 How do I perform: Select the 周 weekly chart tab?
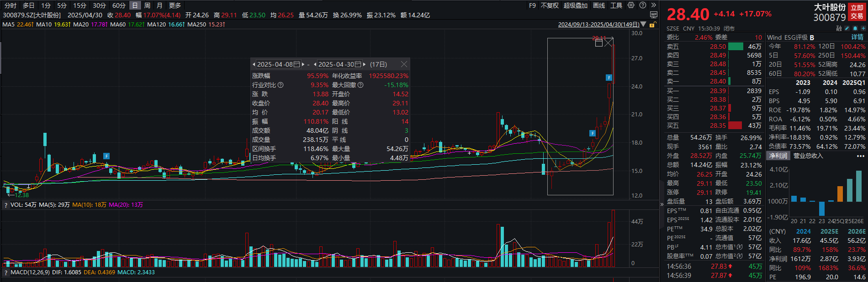point(147,5)
